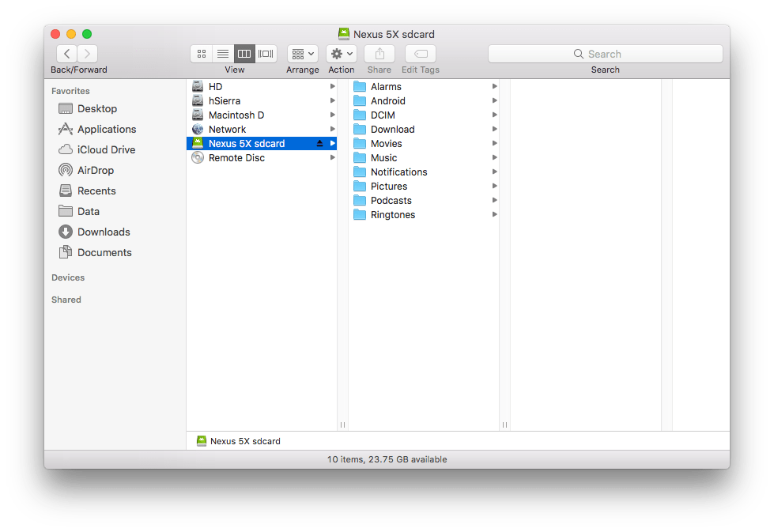Viewport: 774px width, 532px height.
Task: Click the Edit Tags toolbar button
Action: (x=421, y=53)
